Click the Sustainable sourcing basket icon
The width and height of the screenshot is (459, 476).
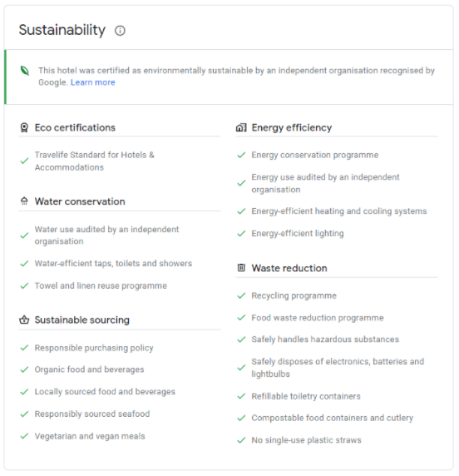coord(24,320)
